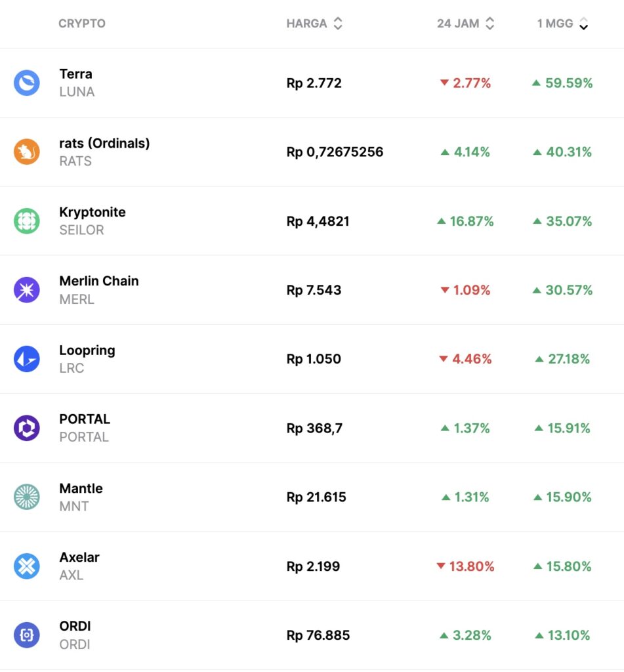Click the ORDI coin icon
This screenshot has width=624, height=672.
click(x=27, y=635)
